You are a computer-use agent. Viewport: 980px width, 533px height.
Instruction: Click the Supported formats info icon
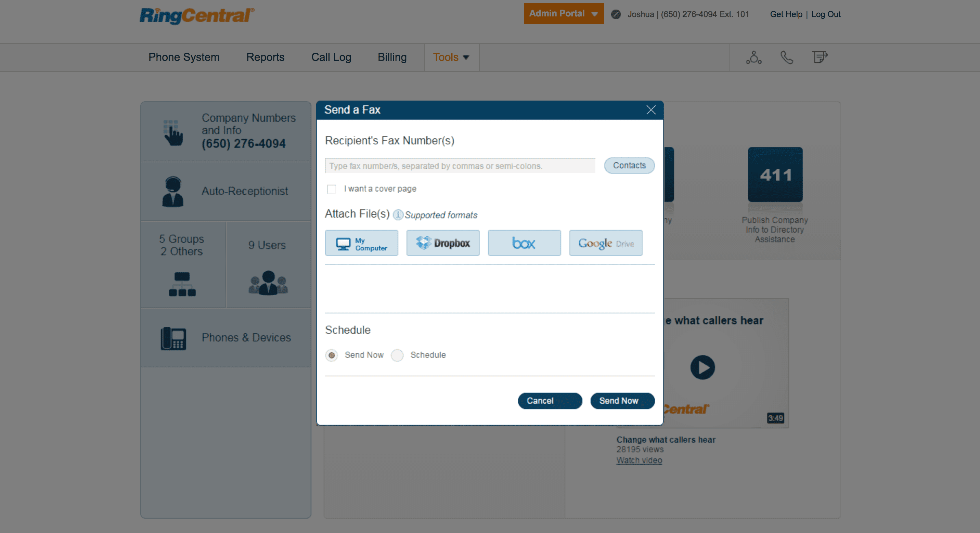point(398,215)
